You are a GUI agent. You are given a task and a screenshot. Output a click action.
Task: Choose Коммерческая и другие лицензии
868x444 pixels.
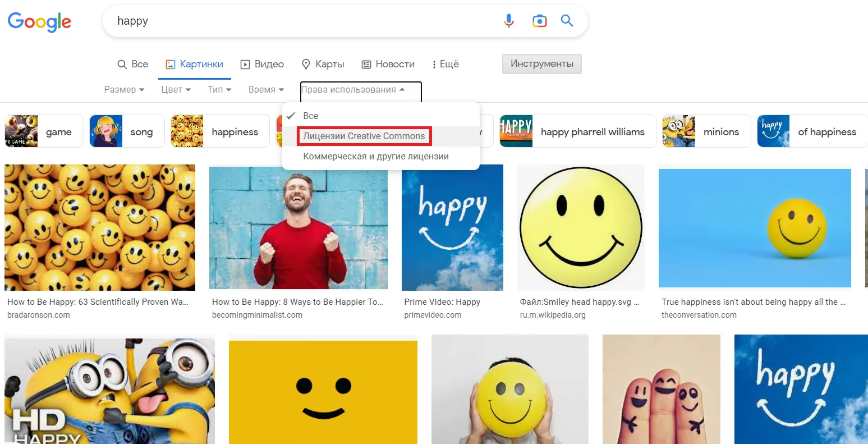coord(381,156)
